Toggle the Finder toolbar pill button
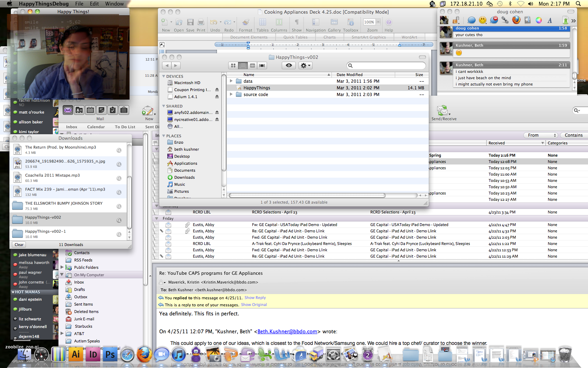 [422, 57]
